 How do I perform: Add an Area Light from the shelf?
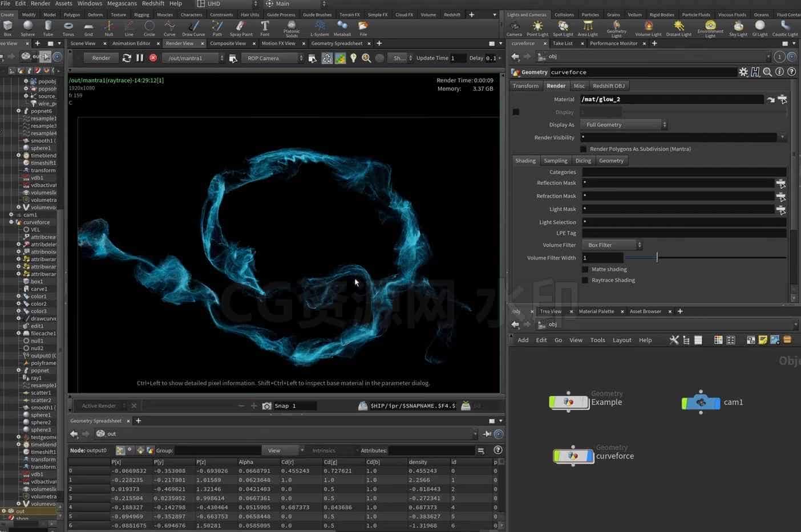pyautogui.click(x=588, y=29)
